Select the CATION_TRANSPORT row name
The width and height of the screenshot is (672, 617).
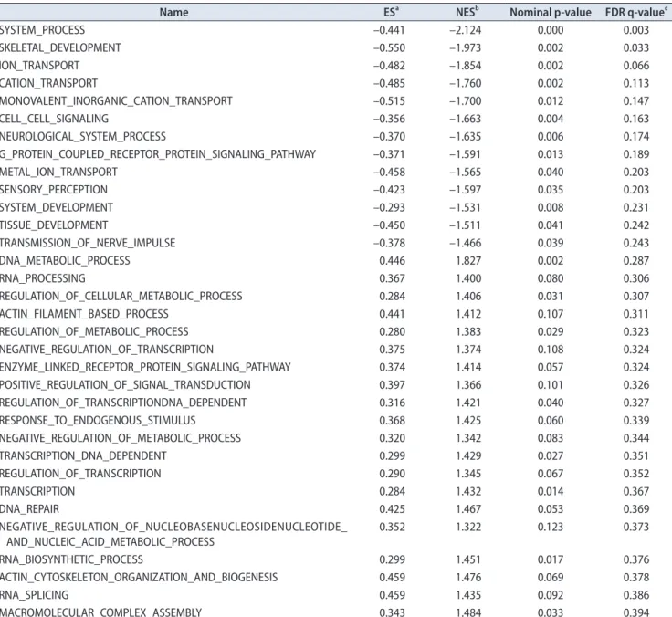[49, 83]
